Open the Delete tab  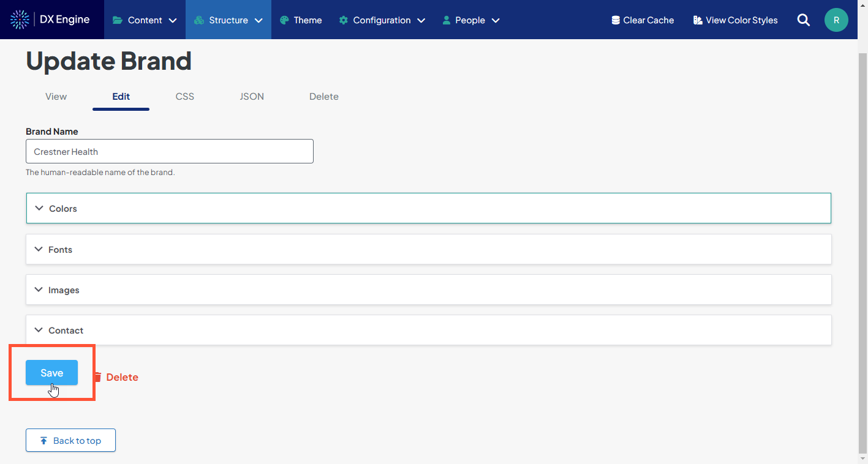(324, 97)
